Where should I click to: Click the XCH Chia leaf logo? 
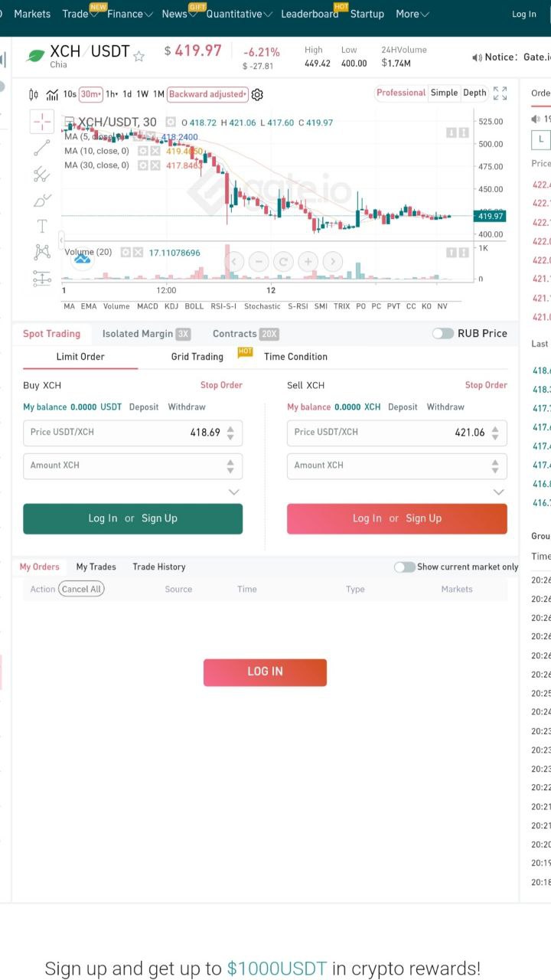[35, 57]
